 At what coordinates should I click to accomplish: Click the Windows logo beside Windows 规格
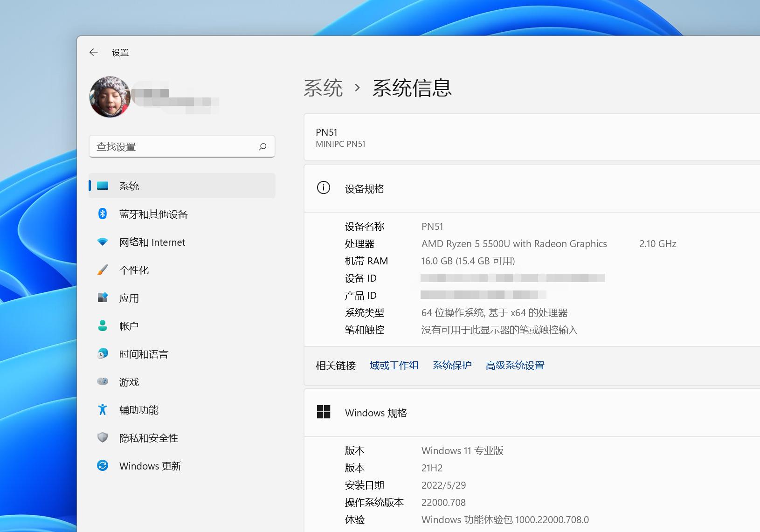click(x=324, y=412)
